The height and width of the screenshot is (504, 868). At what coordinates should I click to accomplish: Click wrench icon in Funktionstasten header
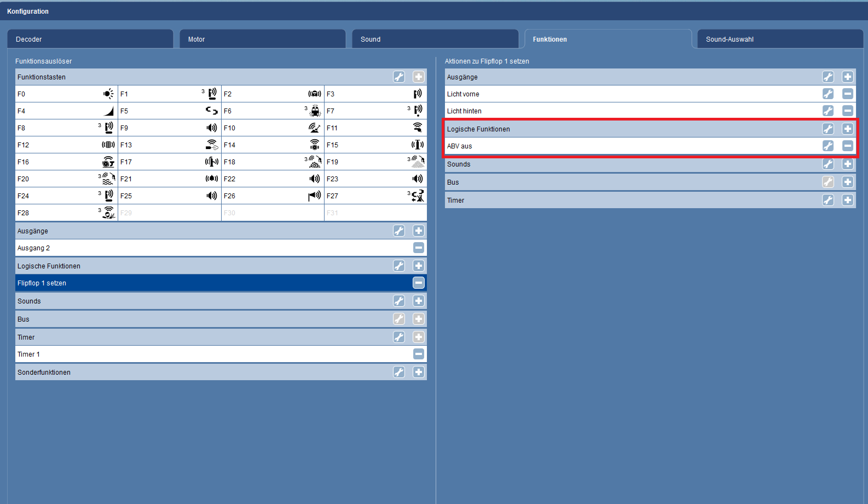pyautogui.click(x=399, y=77)
